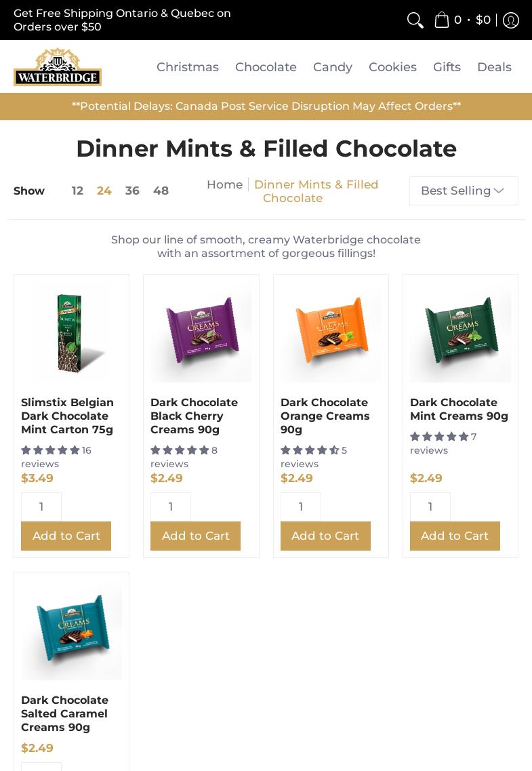Open the shopping cart bag icon
The image size is (532, 771).
tap(442, 20)
